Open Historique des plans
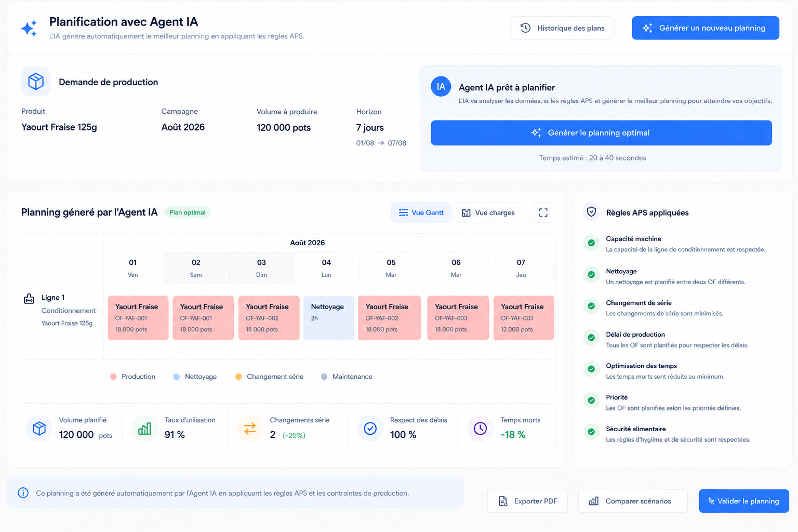The height and width of the screenshot is (532, 798). click(x=562, y=28)
